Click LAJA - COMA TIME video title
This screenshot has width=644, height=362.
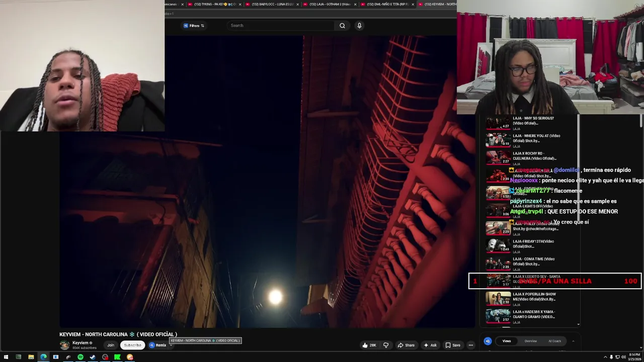click(533, 261)
